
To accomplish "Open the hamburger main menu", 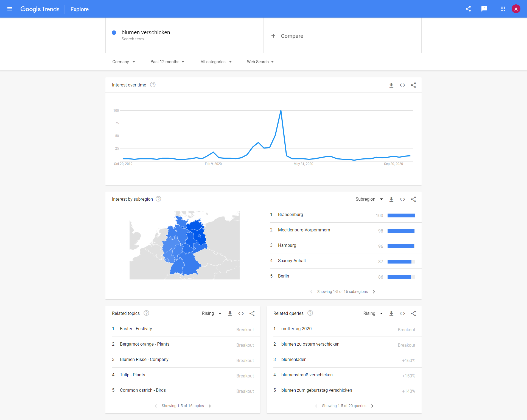I will tap(10, 9).
